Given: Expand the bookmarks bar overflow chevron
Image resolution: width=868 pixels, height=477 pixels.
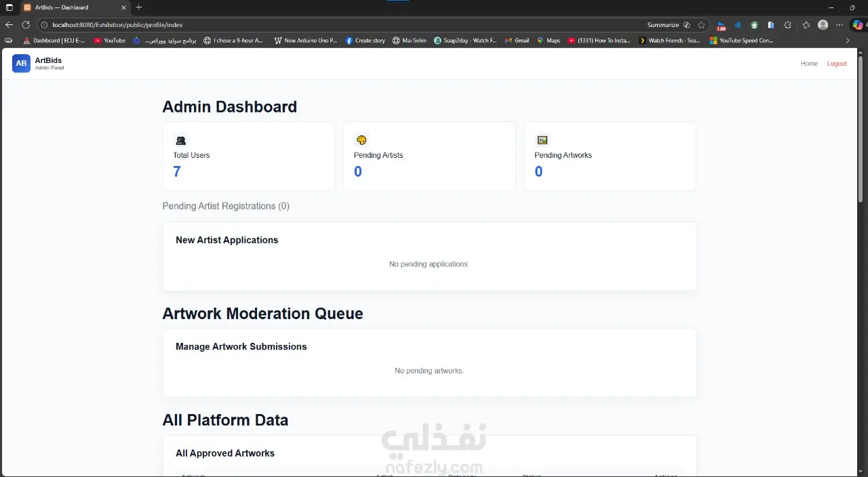Looking at the screenshot, I should pyautogui.click(x=848, y=41).
